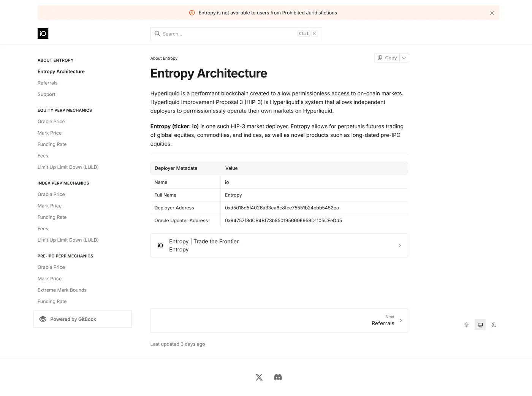Viewport: 532px width, 396px height.
Task: Open the Entropy | Trade the Frontier card
Action: pyautogui.click(x=279, y=246)
